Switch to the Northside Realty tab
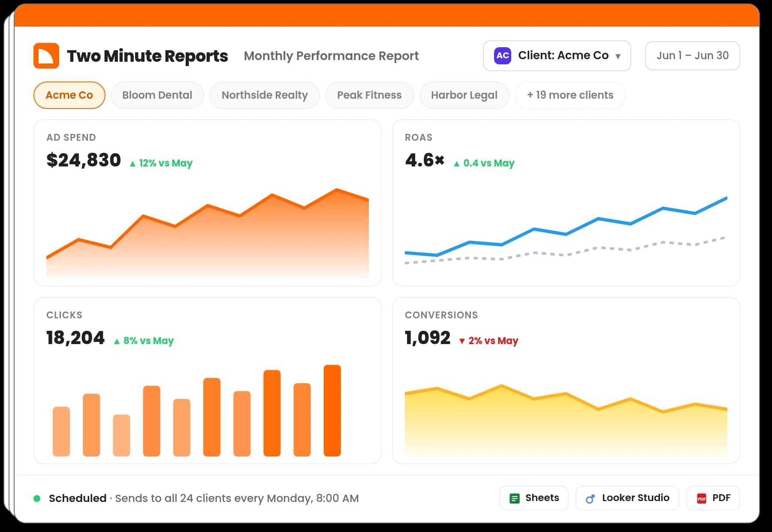Viewport: 772px width, 532px height. [265, 95]
